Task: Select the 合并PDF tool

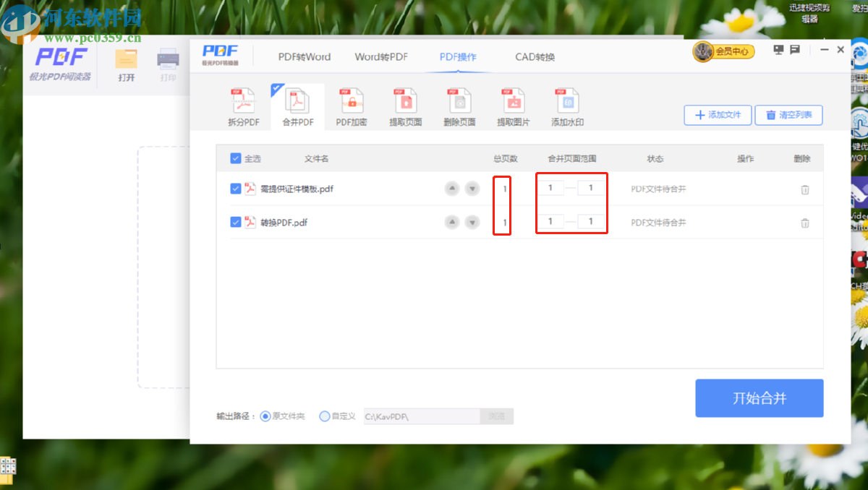Action: tap(297, 106)
